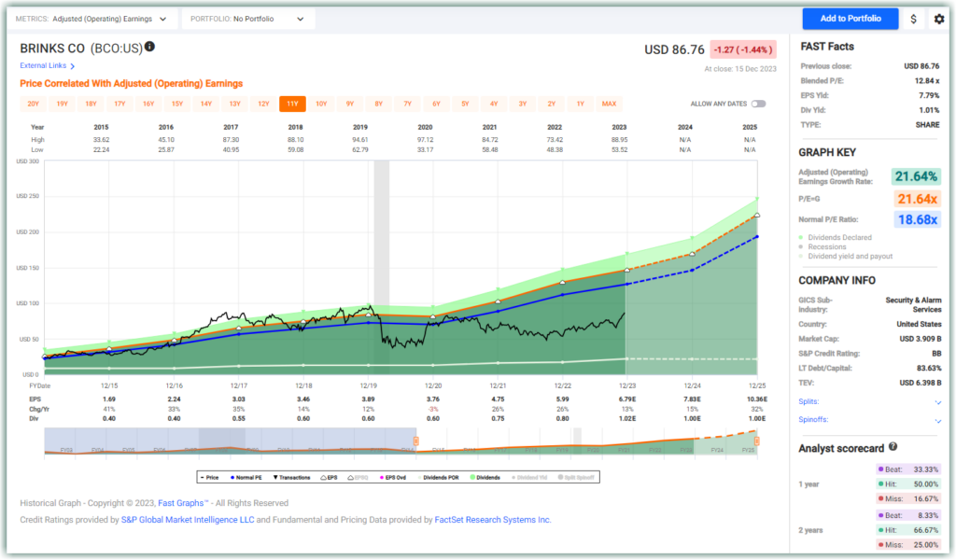This screenshot has width=956, height=560.
Task: Click the Add to Portfolio button
Action: click(x=850, y=19)
